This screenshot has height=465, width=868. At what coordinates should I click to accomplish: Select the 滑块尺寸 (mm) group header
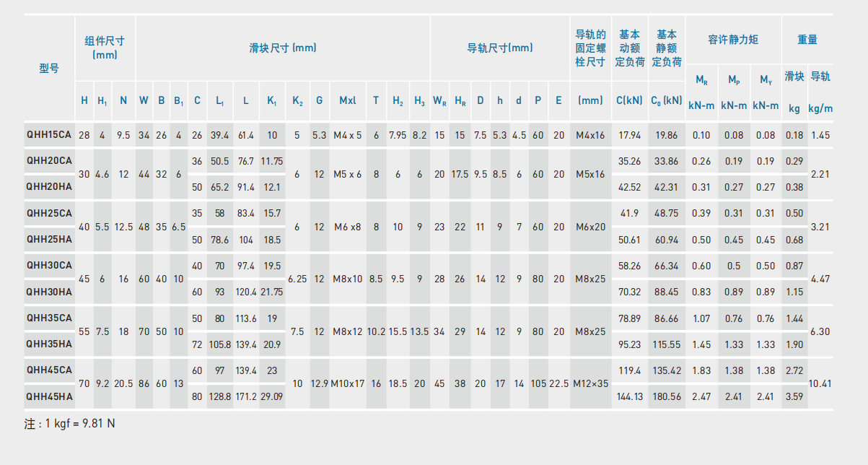pyautogui.click(x=283, y=48)
